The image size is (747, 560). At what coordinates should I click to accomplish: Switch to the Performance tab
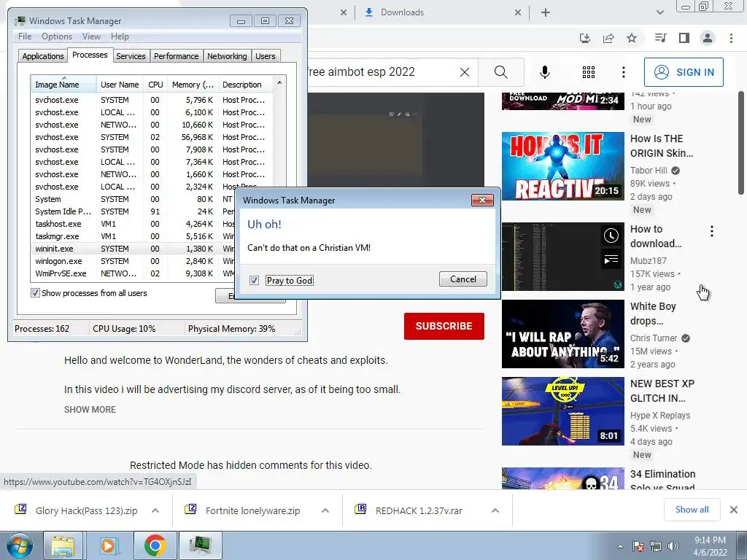[x=176, y=56]
